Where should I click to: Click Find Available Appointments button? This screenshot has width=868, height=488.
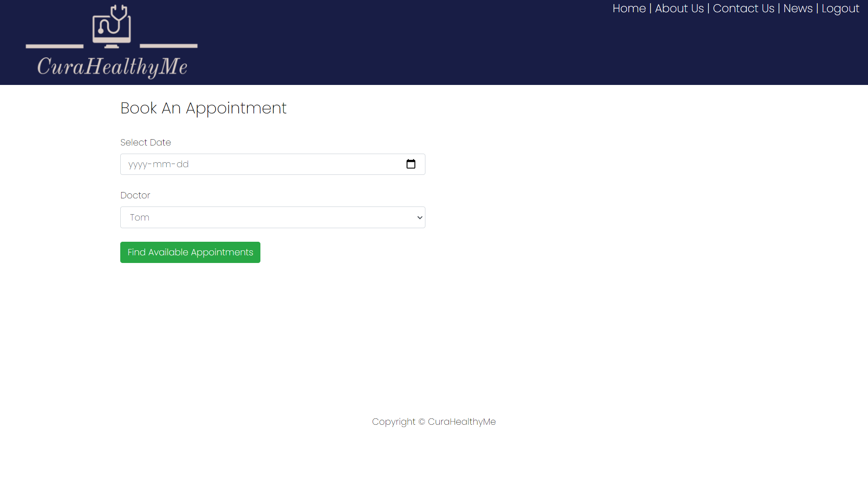coord(190,252)
